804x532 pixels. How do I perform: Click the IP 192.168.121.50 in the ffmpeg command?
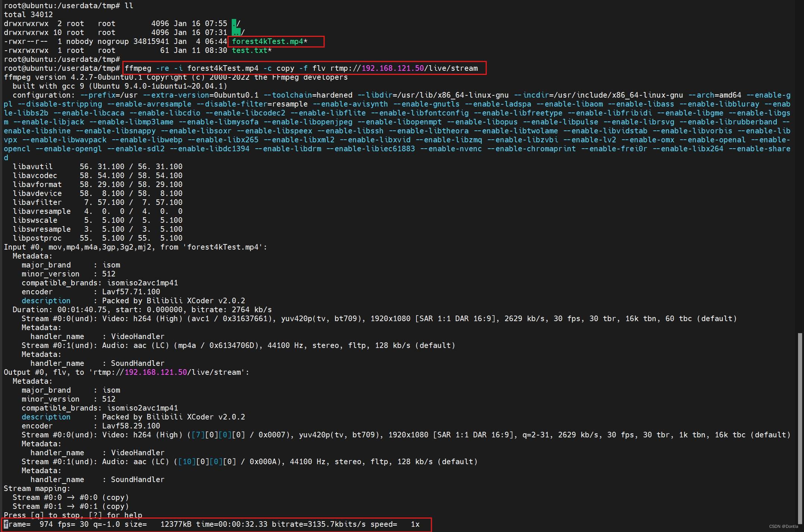pos(393,68)
